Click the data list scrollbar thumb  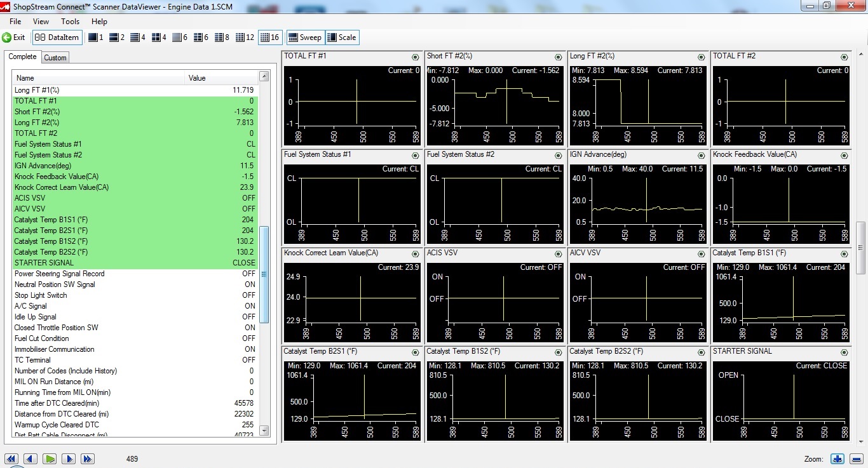pos(264,274)
